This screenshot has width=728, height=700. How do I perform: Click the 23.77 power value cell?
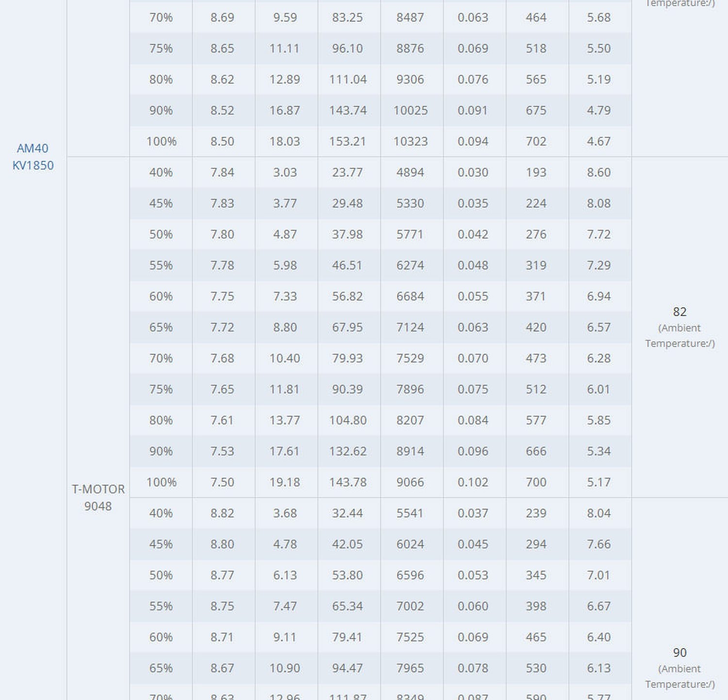click(347, 172)
